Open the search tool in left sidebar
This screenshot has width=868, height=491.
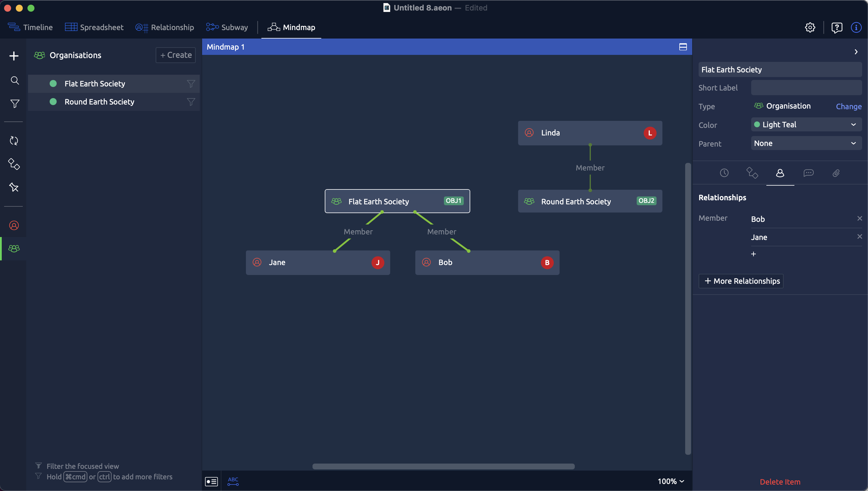pos(15,80)
